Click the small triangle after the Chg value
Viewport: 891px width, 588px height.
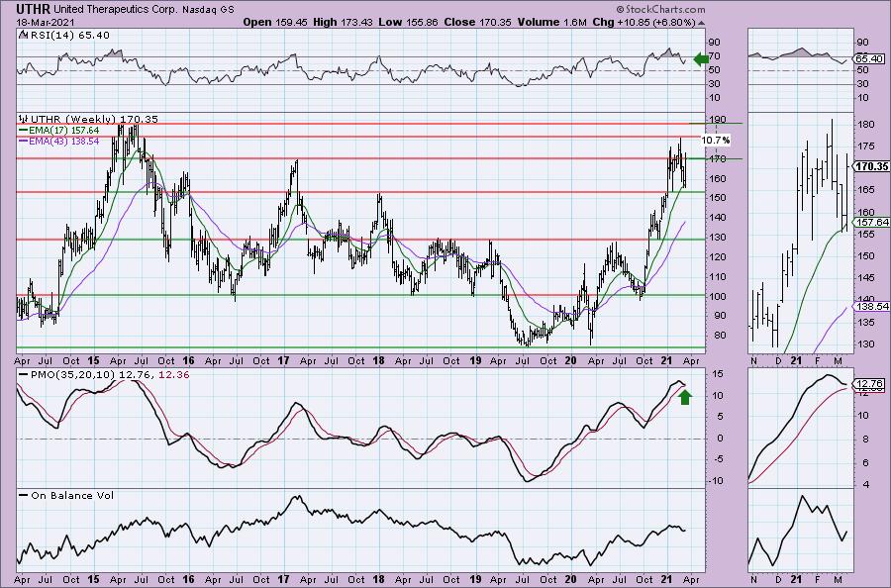point(702,23)
